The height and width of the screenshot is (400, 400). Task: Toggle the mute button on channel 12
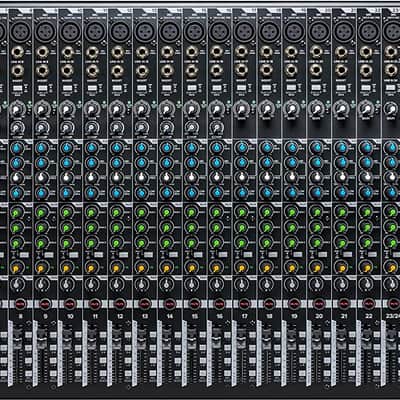click(120, 304)
